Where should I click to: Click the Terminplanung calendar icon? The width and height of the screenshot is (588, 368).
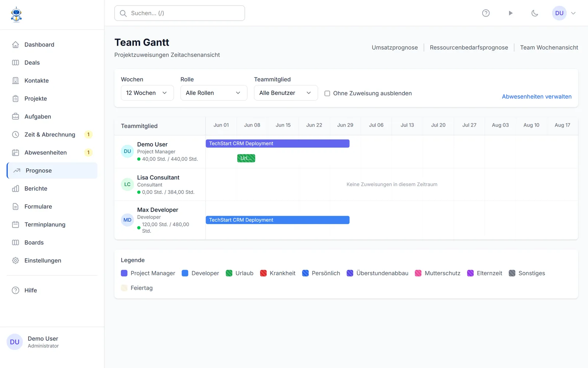click(15, 224)
